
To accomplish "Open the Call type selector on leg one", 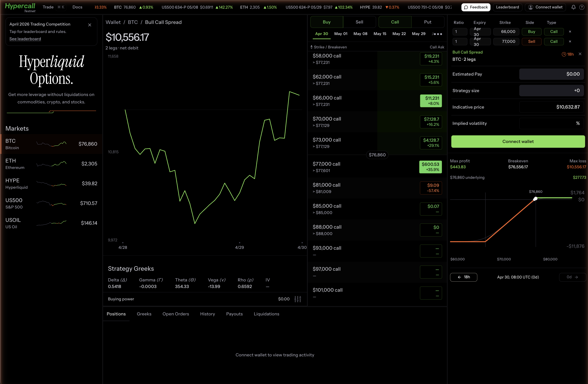I will 554,32.
